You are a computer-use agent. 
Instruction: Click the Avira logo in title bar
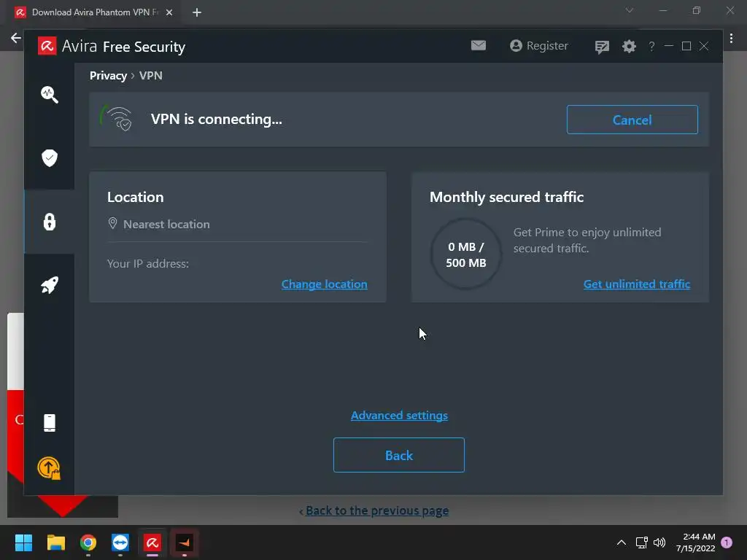click(x=47, y=46)
